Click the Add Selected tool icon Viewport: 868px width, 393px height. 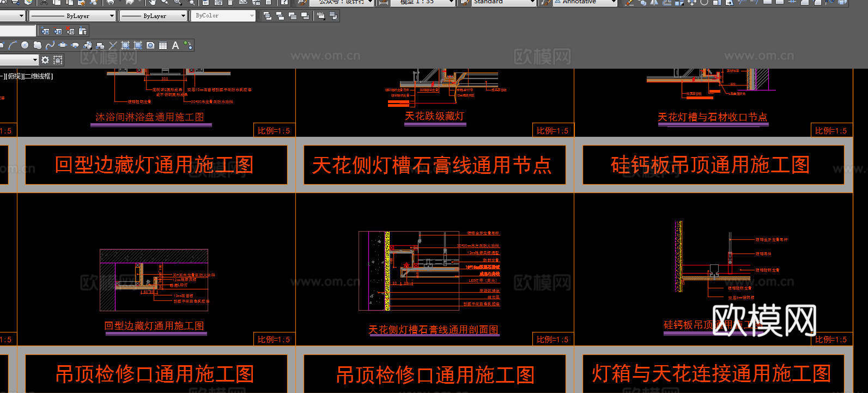coord(188,45)
